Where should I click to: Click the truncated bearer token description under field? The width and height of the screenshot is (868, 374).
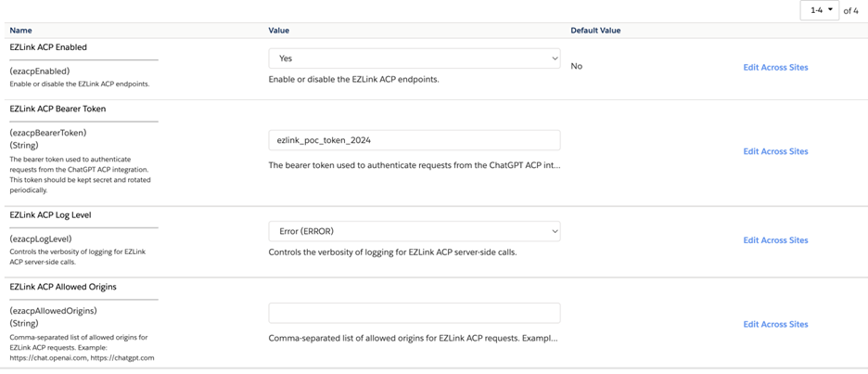pos(414,165)
